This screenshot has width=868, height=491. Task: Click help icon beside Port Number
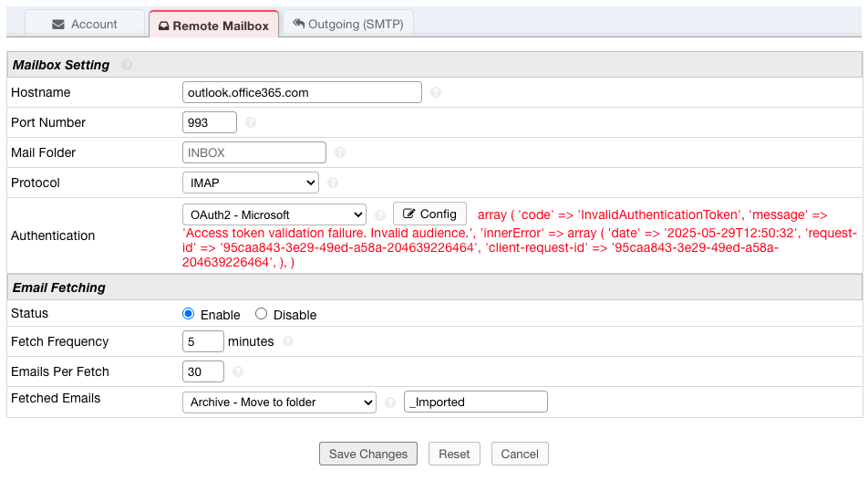pyautogui.click(x=251, y=122)
